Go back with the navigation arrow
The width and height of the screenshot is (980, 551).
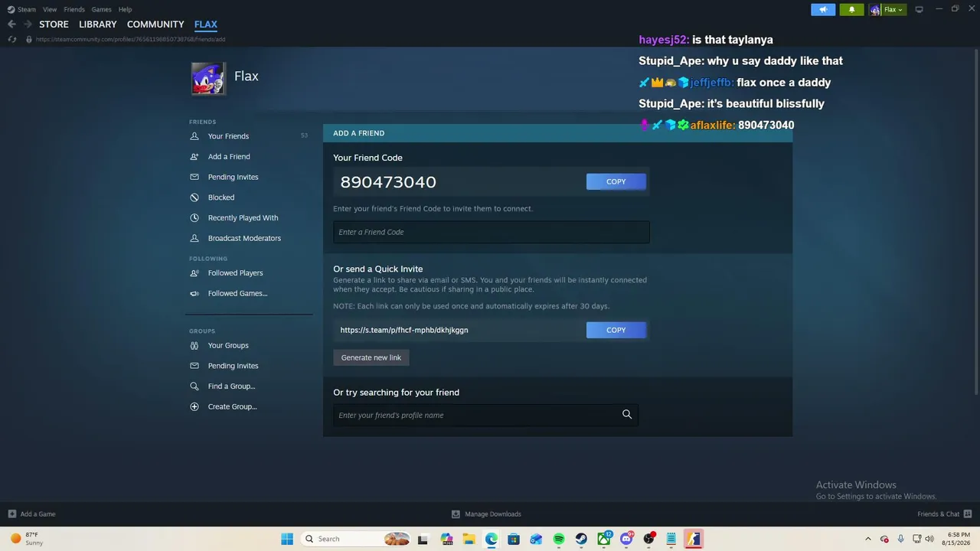[x=11, y=24]
